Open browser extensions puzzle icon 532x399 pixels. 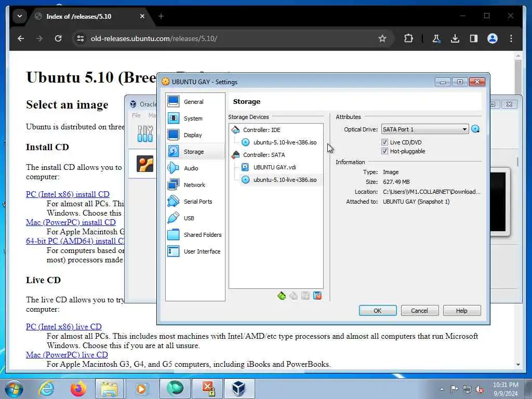408,38
